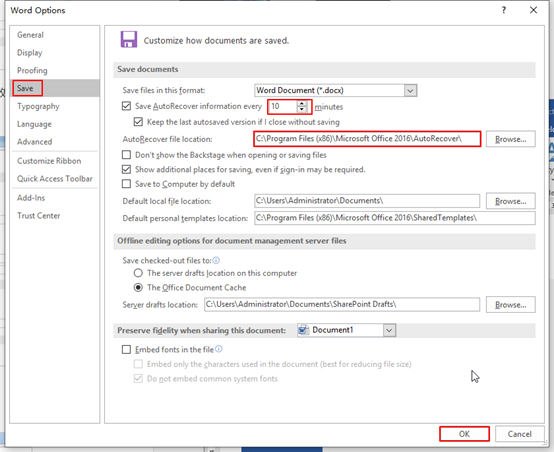Click the purple floppy disk save icon
This screenshot has height=452, width=554.
tap(129, 39)
